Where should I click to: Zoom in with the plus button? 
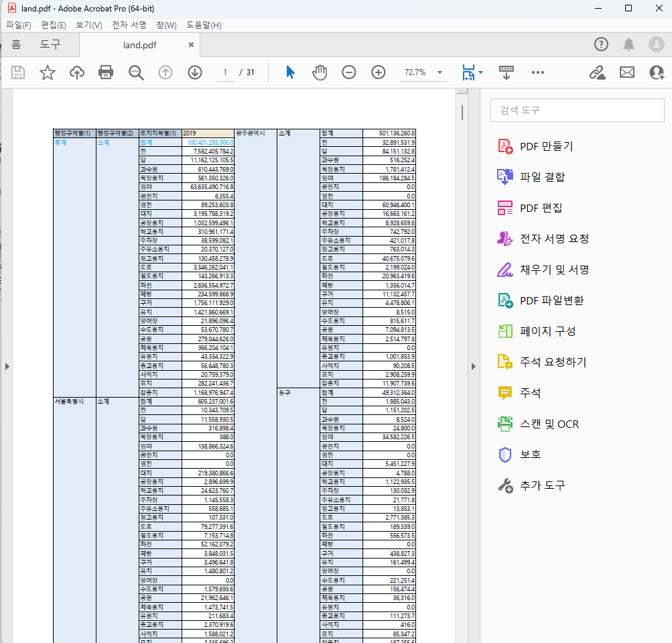click(x=379, y=72)
